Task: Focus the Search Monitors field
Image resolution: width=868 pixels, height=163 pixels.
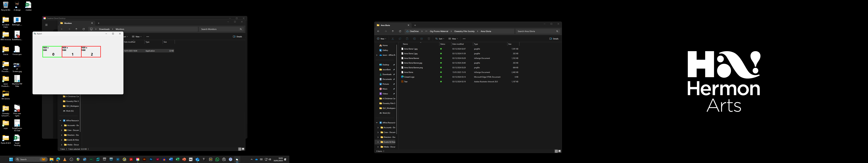Action: point(221,29)
